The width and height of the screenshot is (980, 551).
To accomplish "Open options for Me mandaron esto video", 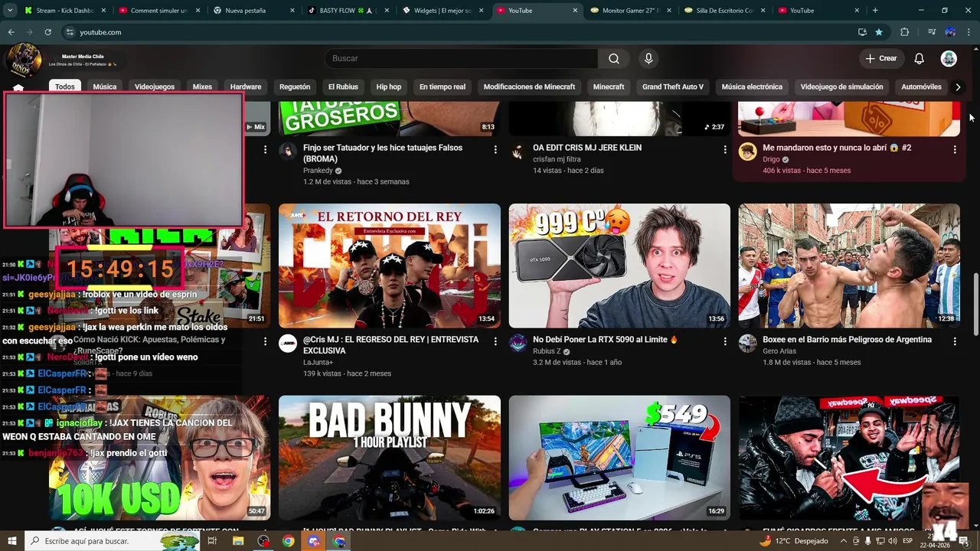I will pos(955,150).
